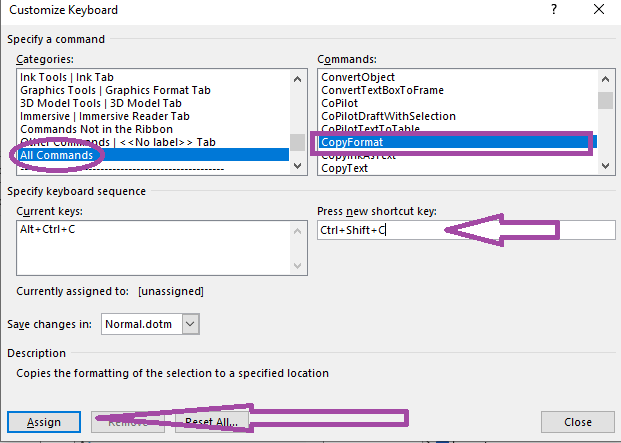The width and height of the screenshot is (621, 443).
Task: Click the Press new shortcut key field
Action: coord(465,230)
